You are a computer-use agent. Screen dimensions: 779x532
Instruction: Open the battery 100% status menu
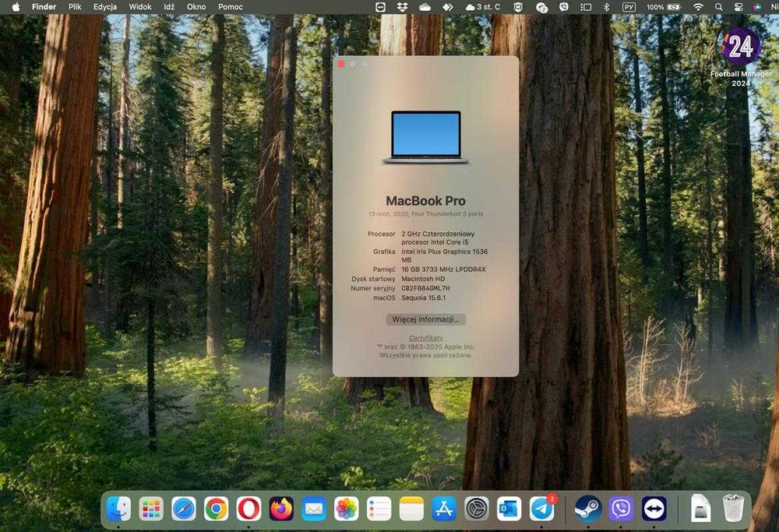663,7
